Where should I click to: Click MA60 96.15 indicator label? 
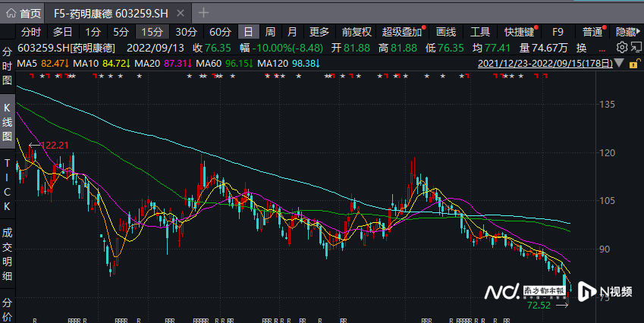point(225,64)
